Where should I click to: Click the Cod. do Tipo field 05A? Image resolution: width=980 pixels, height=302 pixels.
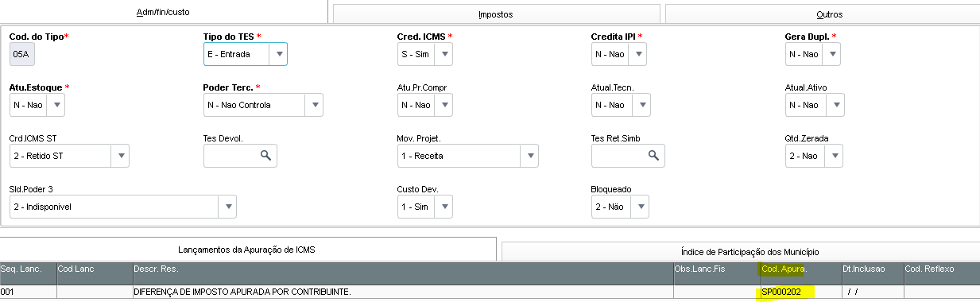point(23,54)
